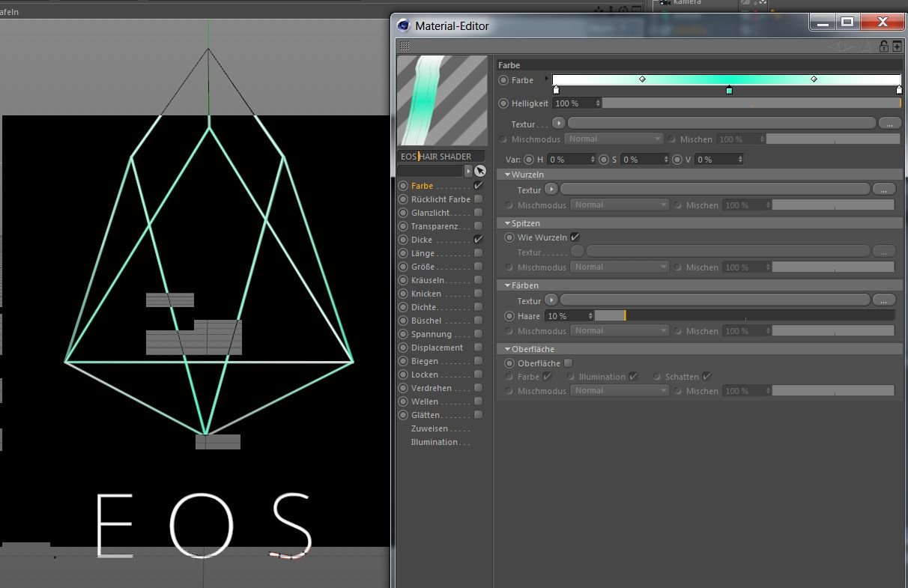Click the animation dot before the H variation field
Image resolution: width=908 pixels, height=588 pixels.
pos(529,160)
